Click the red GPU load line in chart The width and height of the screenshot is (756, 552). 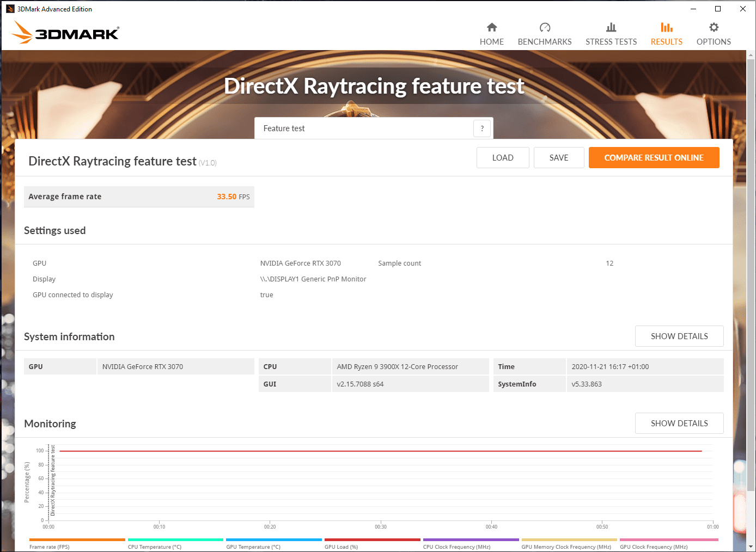click(380, 451)
